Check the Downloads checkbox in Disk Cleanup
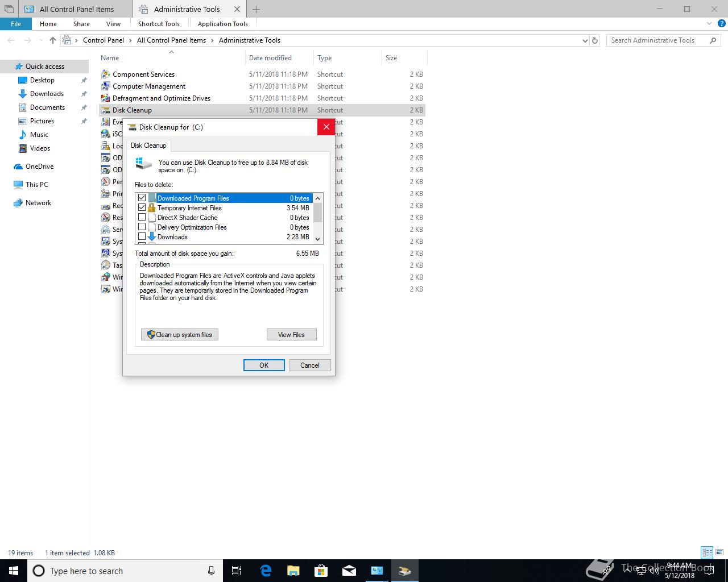 pos(142,236)
